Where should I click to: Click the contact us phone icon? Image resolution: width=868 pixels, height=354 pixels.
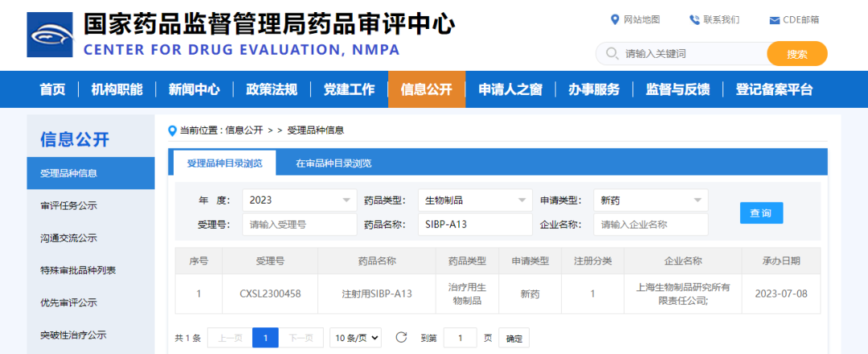(694, 20)
